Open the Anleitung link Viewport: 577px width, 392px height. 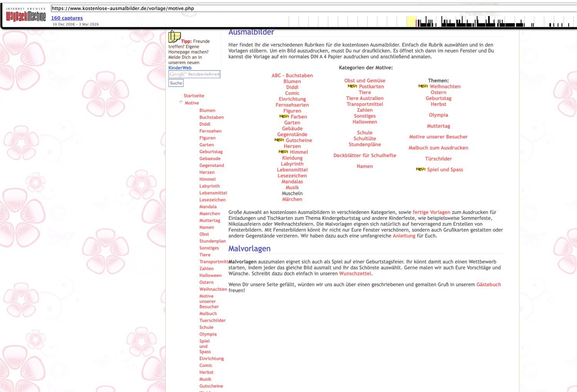click(404, 236)
